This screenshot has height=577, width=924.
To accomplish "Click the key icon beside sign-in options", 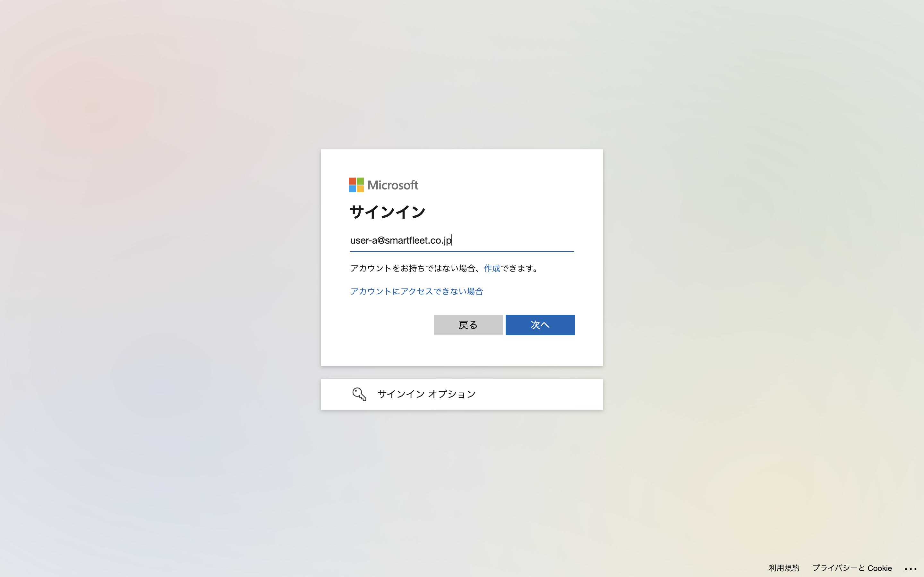I will (359, 394).
